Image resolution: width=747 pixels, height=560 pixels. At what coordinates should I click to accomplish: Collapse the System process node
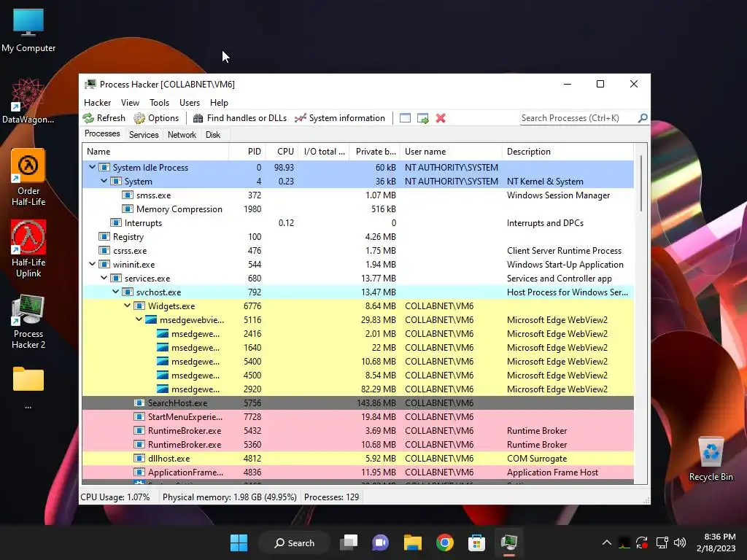(x=104, y=181)
